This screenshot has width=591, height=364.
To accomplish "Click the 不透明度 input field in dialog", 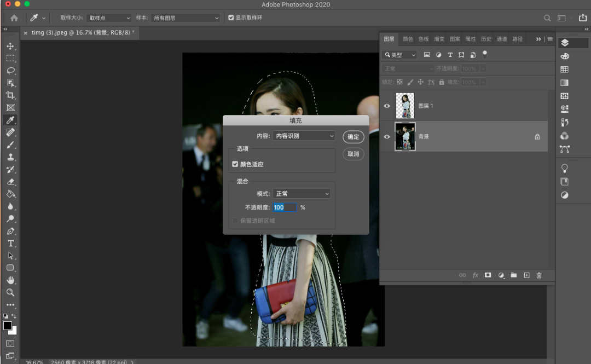I will [284, 207].
